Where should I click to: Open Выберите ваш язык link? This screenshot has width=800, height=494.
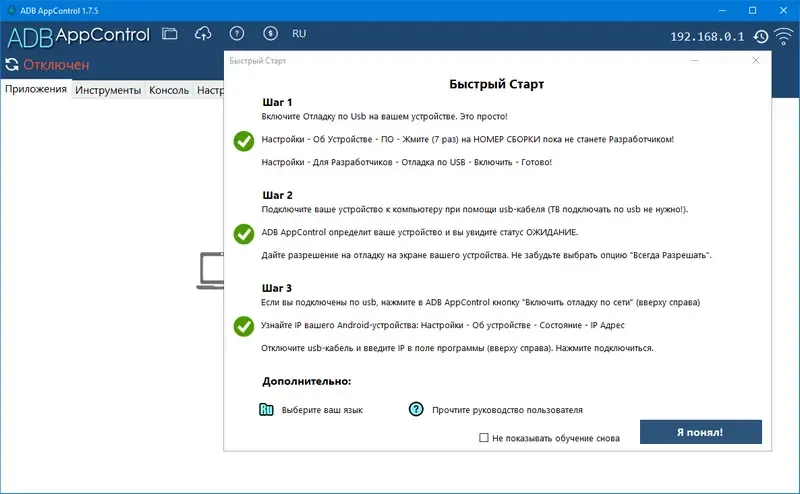click(x=322, y=410)
